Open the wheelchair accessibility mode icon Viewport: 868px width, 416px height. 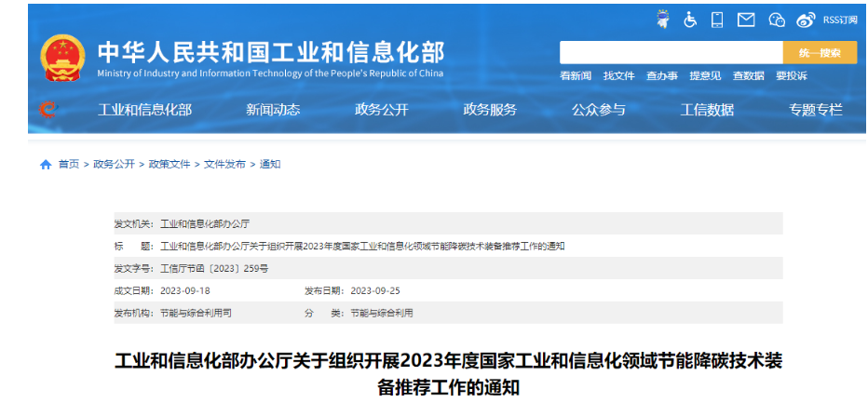(x=690, y=20)
